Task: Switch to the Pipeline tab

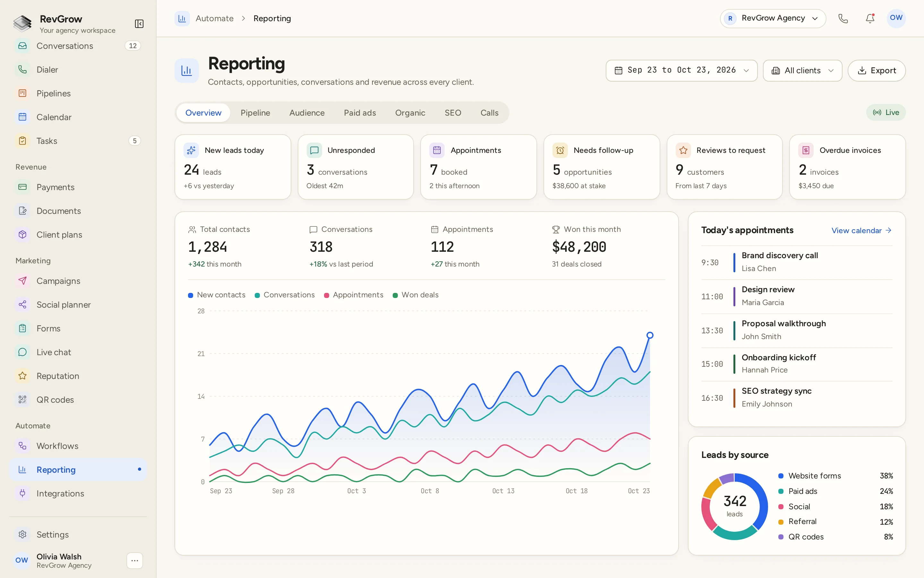Action: 255,113
